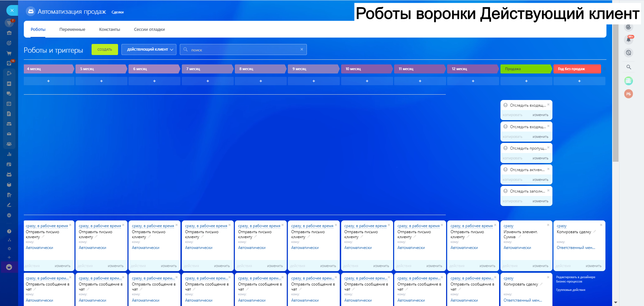Click копировать on the Отследить заполн... trigger
Viewport: 644px width, 306px height.
[x=513, y=201]
